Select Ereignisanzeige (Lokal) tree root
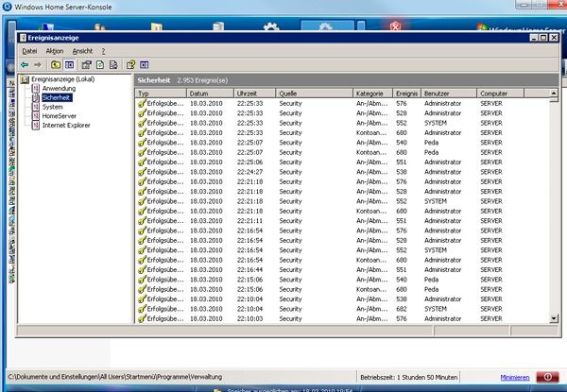 [x=63, y=79]
